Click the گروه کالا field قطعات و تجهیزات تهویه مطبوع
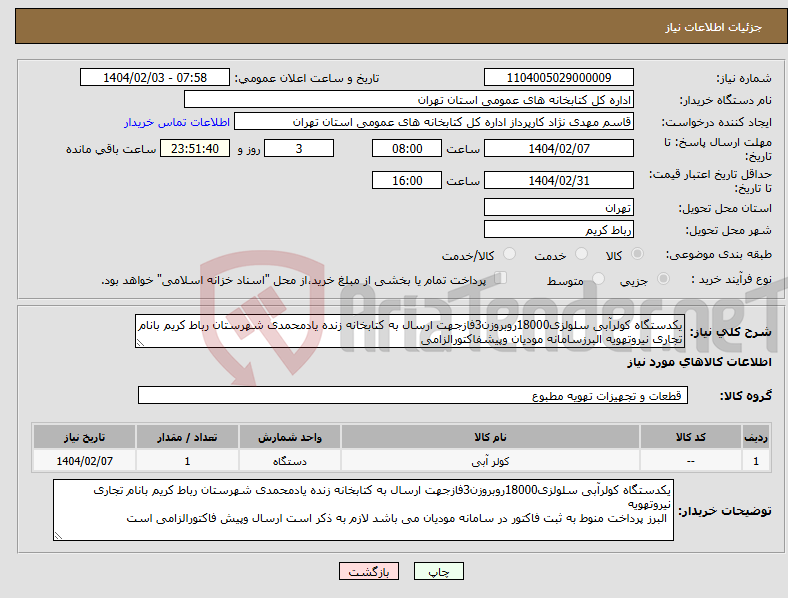 click(413, 395)
